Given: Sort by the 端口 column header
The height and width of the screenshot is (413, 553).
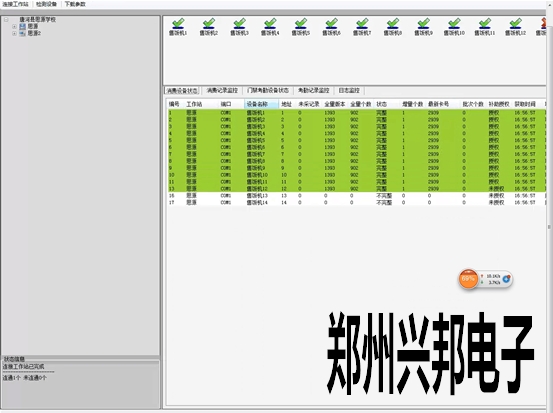Looking at the screenshot, I should click(231, 104).
